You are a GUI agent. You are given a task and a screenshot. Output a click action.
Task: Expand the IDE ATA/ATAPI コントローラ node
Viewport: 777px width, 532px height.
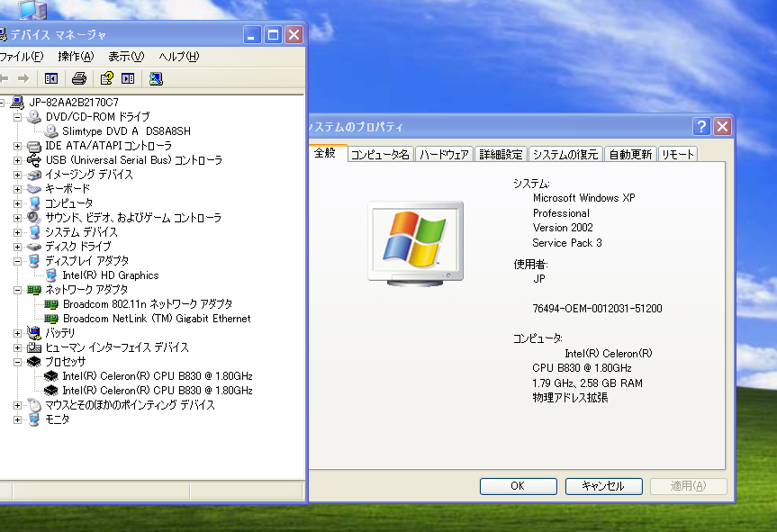tap(17, 146)
